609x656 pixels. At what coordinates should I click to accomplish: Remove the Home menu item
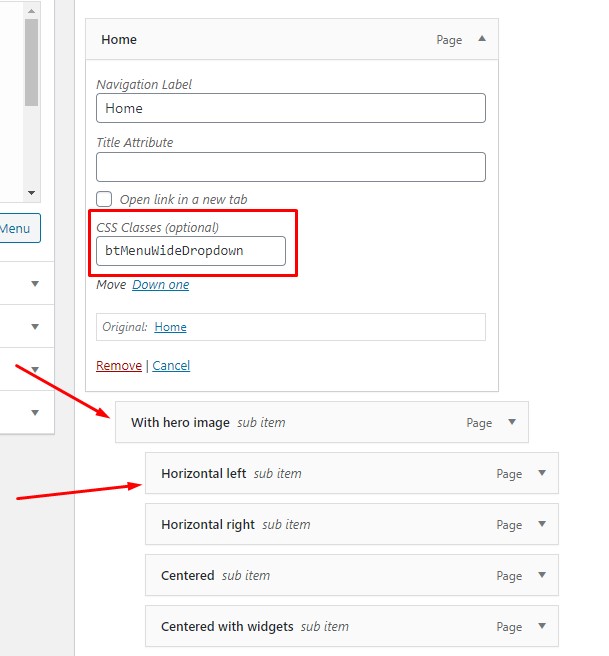[119, 366]
